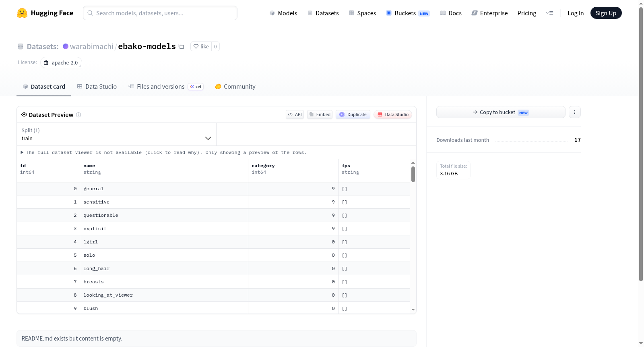
Task: Duplicate this dataset
Action: pyautogui.click(x=353, y=114)
